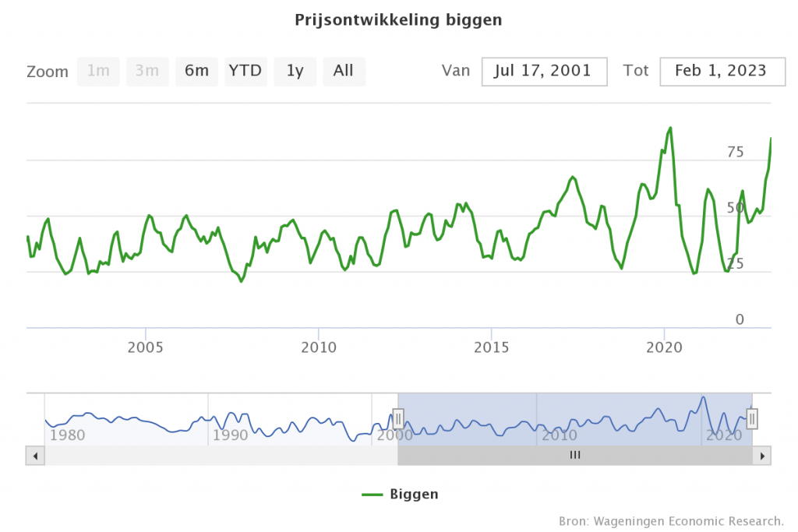Click the scrollbar track left of thumb
This screenshot has height=532, width=798.
pos(218,456)
